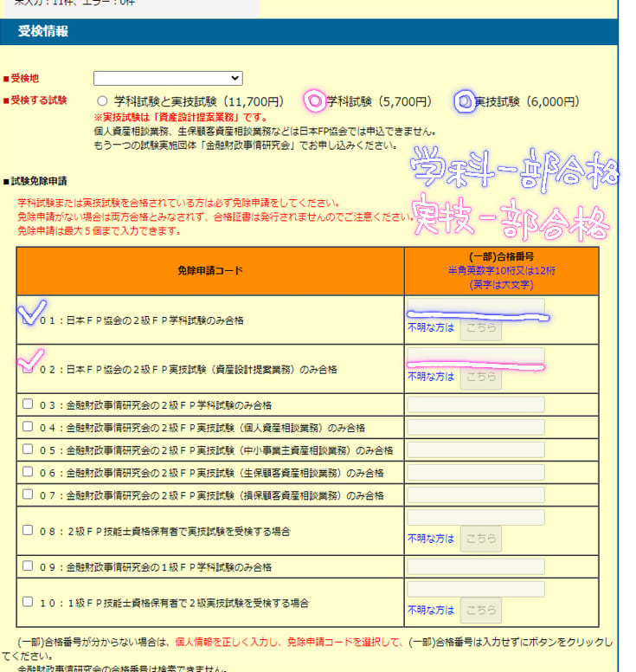Tick checkbox 04 個人資産相談業務
The height and width of the screenshot is (672, 636).
[28, 426]
